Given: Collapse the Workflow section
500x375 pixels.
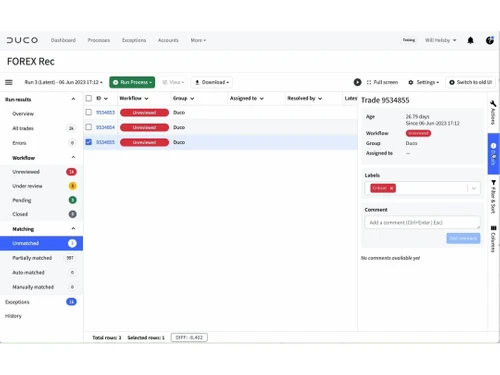Looking at the screenshot, I should 73,157.
